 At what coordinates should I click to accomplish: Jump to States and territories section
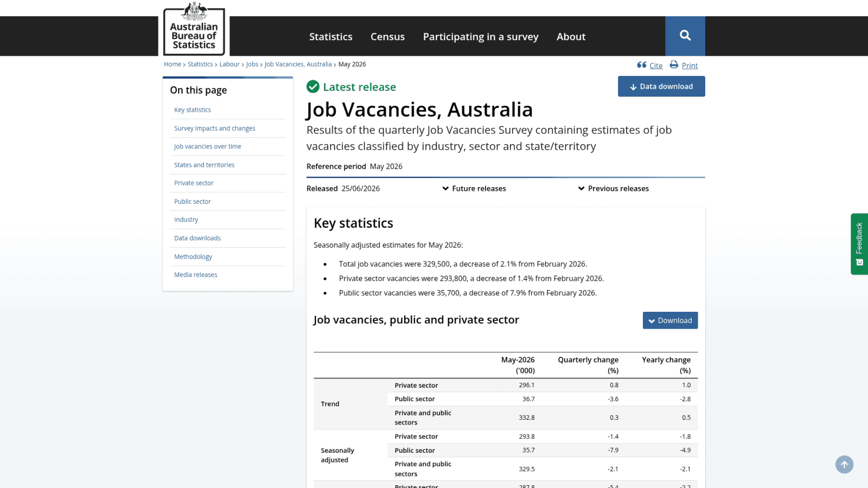coord(205,165)
